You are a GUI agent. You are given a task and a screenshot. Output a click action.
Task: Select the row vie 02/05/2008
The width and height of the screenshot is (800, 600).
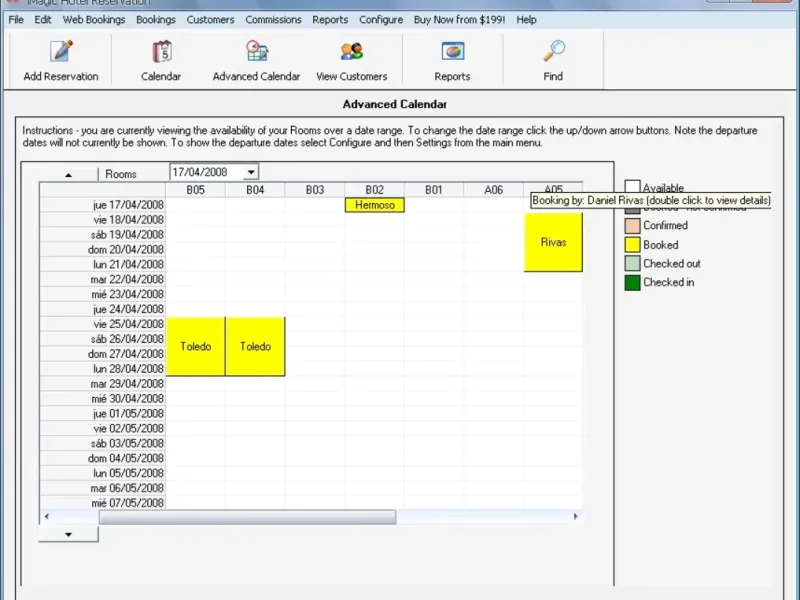click(103, 429)
